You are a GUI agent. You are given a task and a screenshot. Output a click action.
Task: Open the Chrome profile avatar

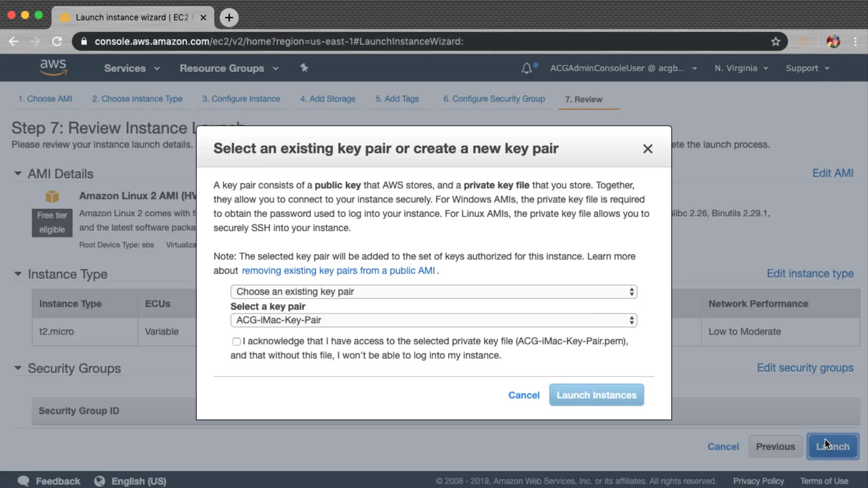point(833,42)
